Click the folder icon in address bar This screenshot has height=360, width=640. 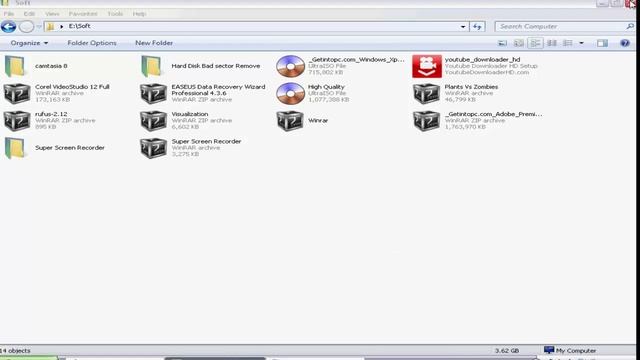click(x=50, y=27)
